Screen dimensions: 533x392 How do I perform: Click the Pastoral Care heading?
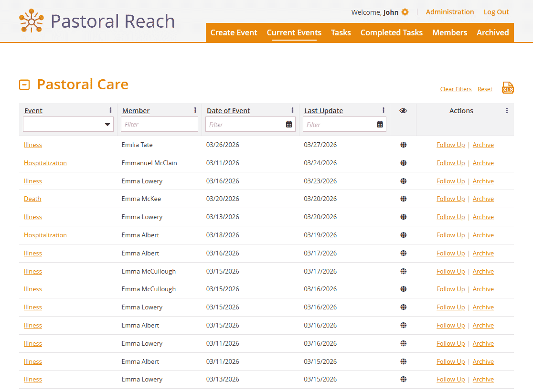click(83, 84)
